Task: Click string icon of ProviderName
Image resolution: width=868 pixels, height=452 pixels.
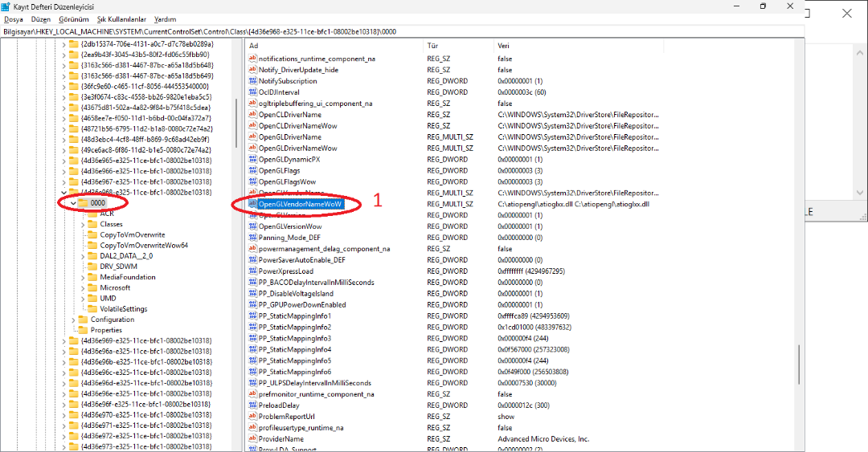Action: (x=253, y=438)
